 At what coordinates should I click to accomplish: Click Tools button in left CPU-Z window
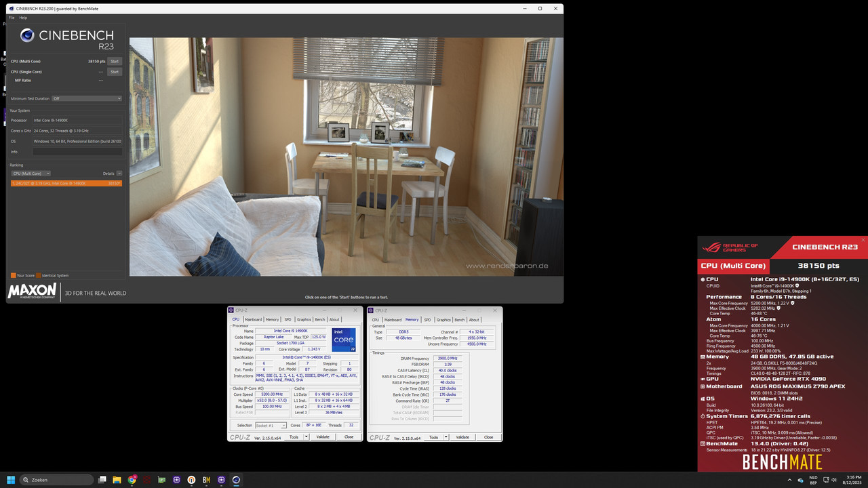294,436
